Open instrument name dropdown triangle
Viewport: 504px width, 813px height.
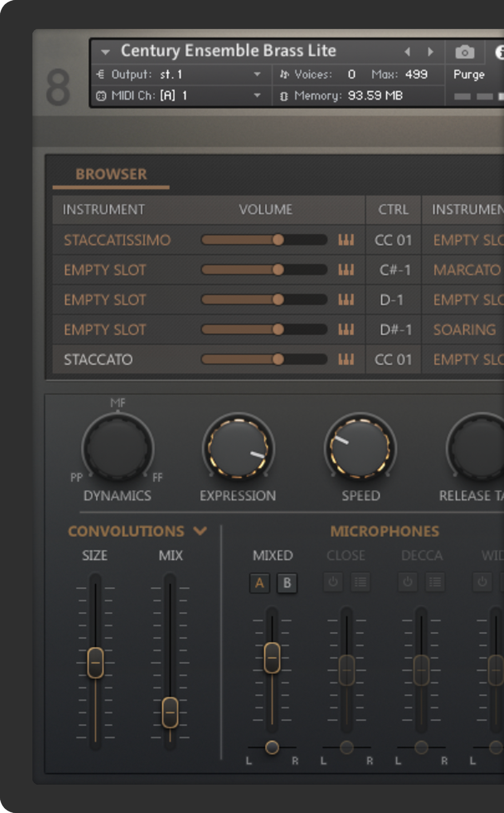(105, 52)
